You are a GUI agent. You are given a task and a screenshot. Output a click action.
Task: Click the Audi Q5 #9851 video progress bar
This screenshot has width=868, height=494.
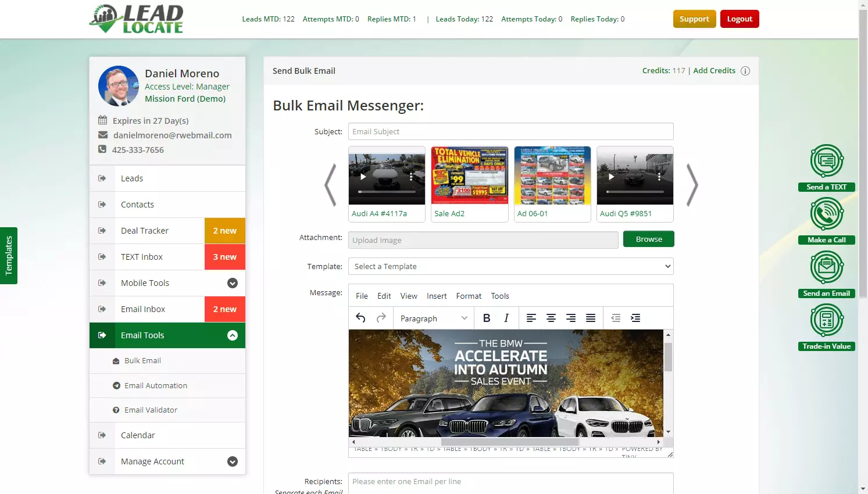(x=635, y=191)
